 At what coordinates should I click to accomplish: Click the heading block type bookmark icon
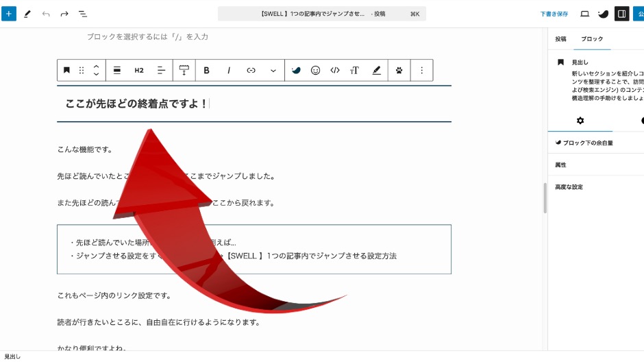(x=66, y=70)
